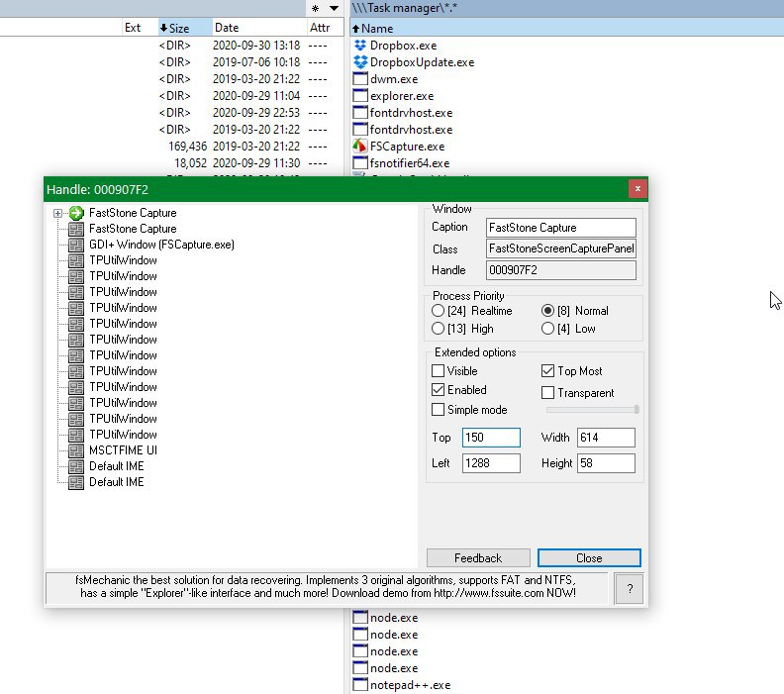Click the green arrow FastStone Capture root icon

[76, 213]
